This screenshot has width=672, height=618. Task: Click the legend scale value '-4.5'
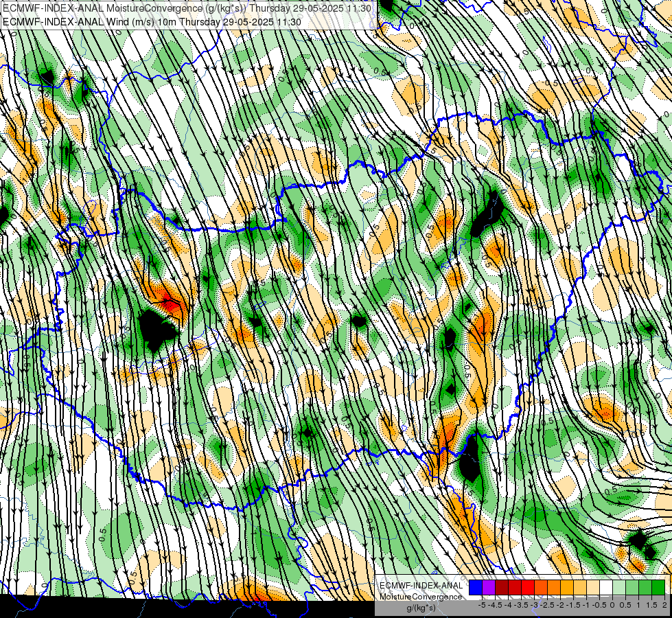pos(495,605)
